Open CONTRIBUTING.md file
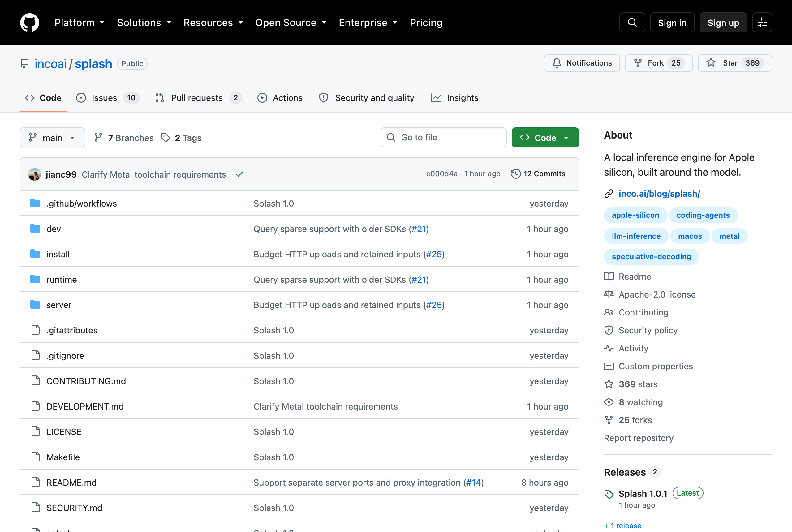 [86, 381]
